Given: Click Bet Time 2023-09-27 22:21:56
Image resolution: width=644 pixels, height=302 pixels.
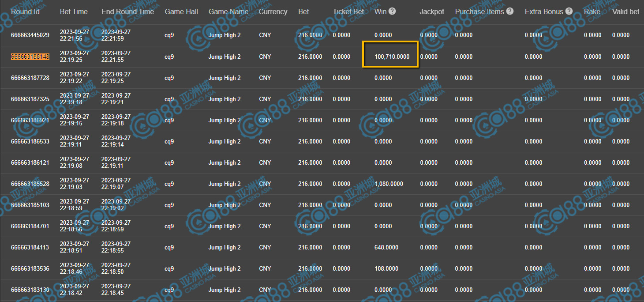Looking at the screenshot, I should pyautogui.click(x=75, y=35).
